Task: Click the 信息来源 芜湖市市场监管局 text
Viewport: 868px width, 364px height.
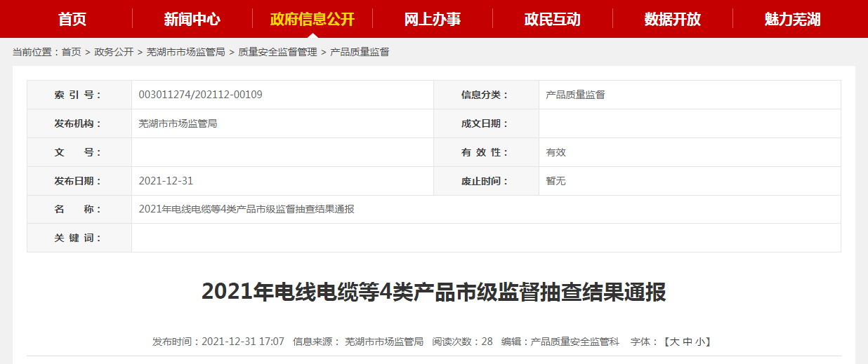Action: tap(384, 342)
